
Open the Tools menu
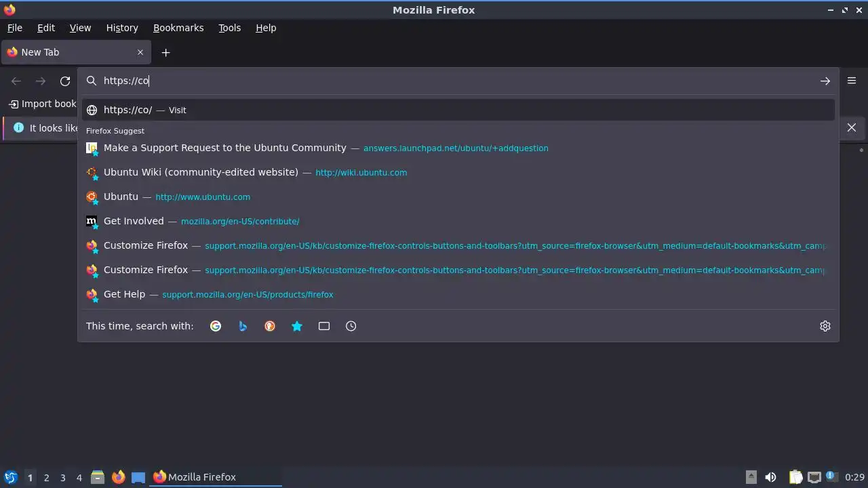point(230,28)
